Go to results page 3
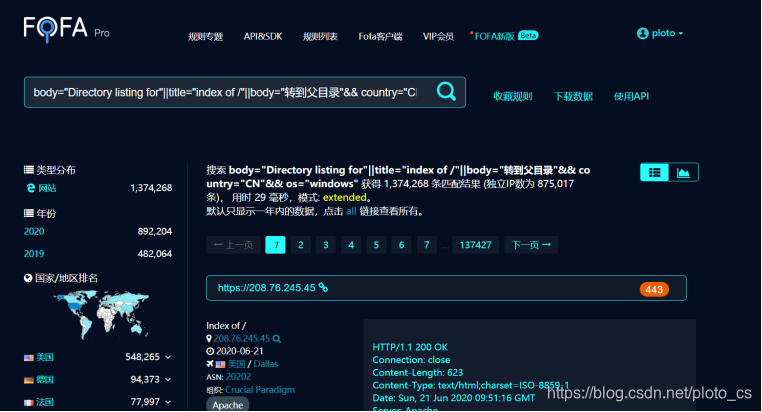This screenshot has height=412, width=762. coord(326,245)
